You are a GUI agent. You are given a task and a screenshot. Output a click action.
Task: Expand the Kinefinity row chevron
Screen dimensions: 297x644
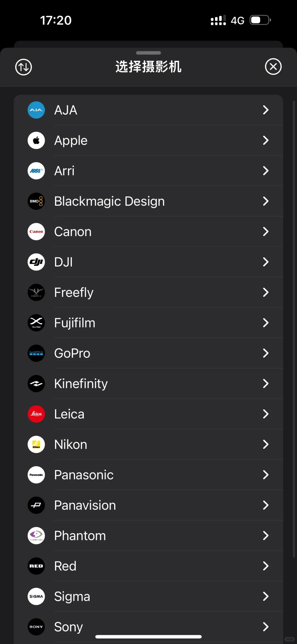point(265,384)
